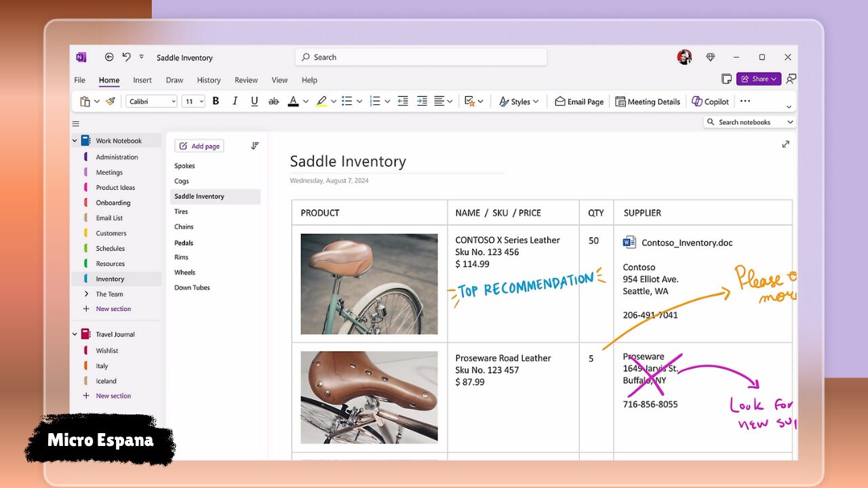Toggle Italic text formatting
Viewport: 868px width, 488px height.
click(235, 101)
